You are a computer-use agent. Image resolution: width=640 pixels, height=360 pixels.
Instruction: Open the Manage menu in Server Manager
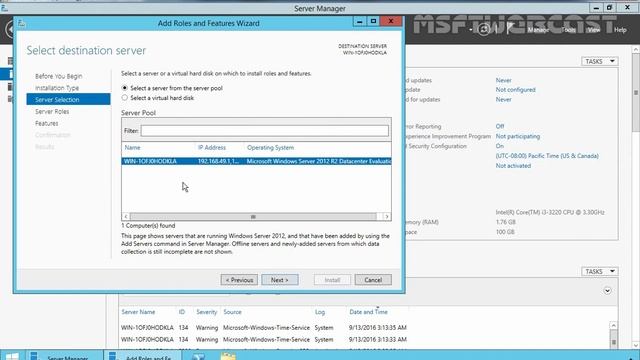(x=538, y=30)
